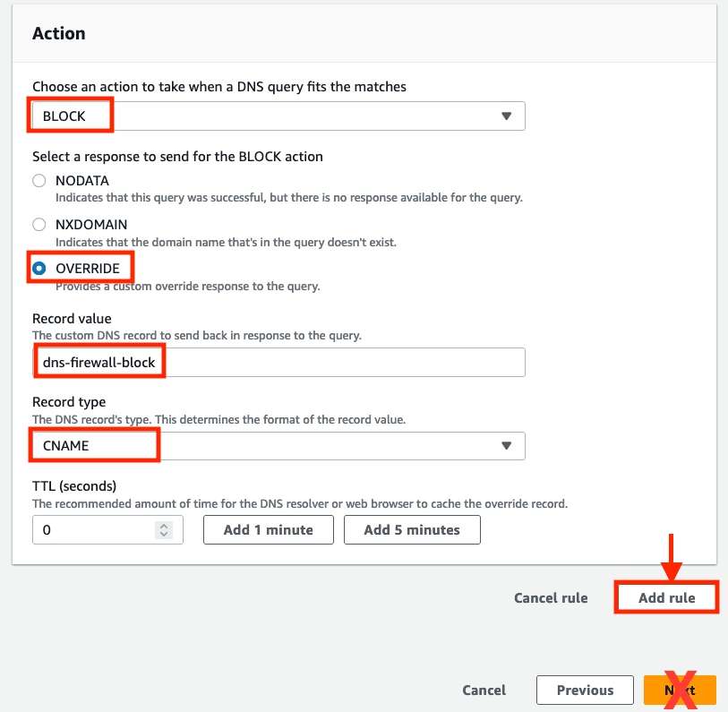
Task: Click the NXDOMAIN option label text
Action: coord(91,224)
